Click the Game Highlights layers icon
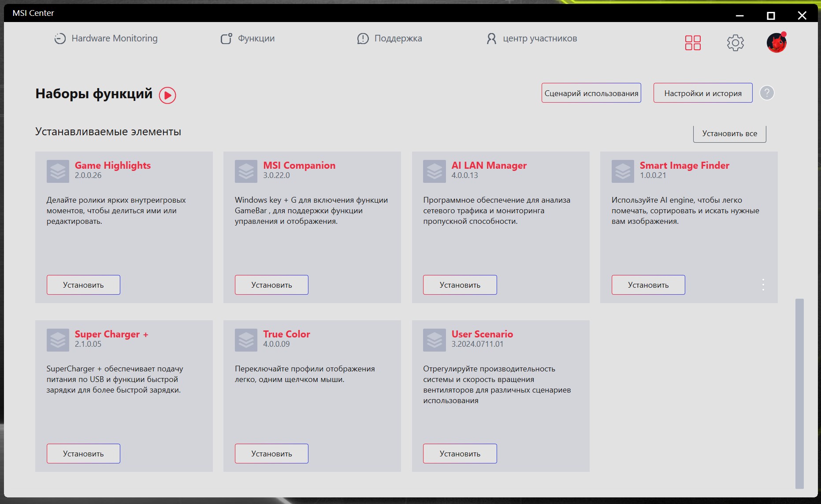The image size is (821, 504). tap(58, 171)
